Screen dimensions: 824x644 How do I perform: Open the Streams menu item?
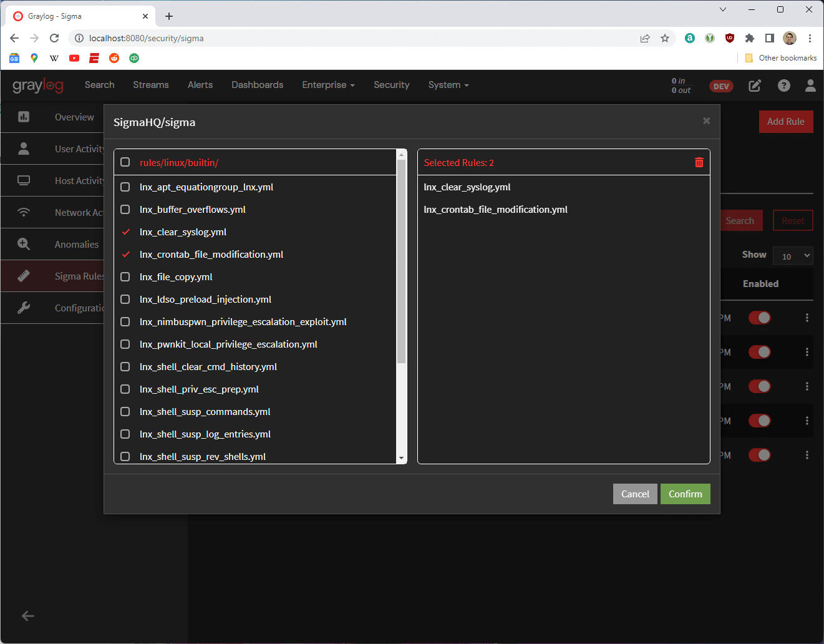coord(150,85)
